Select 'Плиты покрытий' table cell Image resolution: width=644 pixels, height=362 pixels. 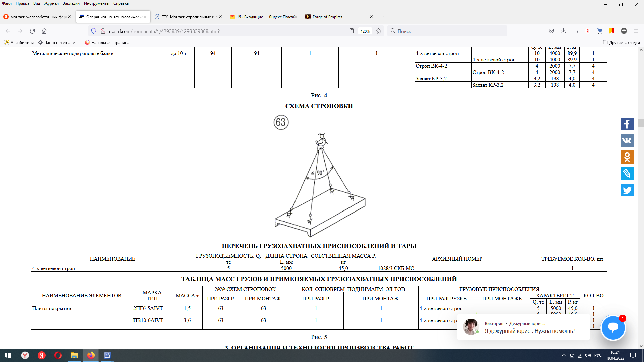(x=82, y=317)
